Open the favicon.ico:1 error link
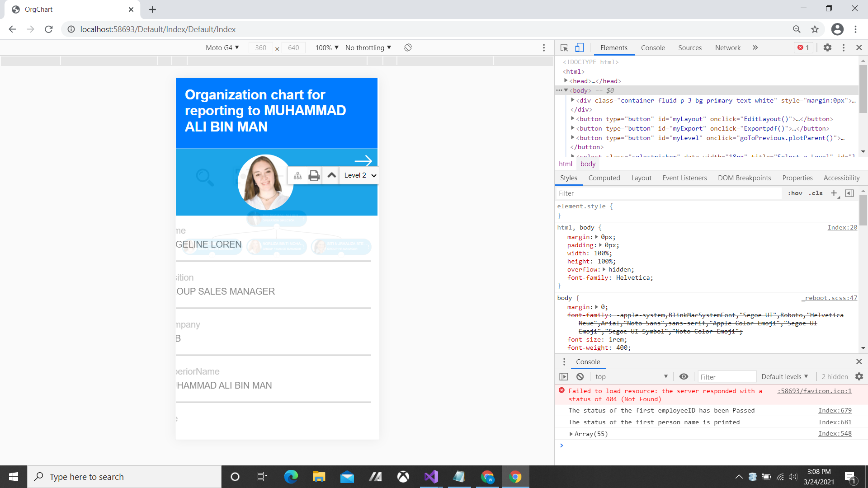Viewport: 868px width, 488px height. point(814,391)
